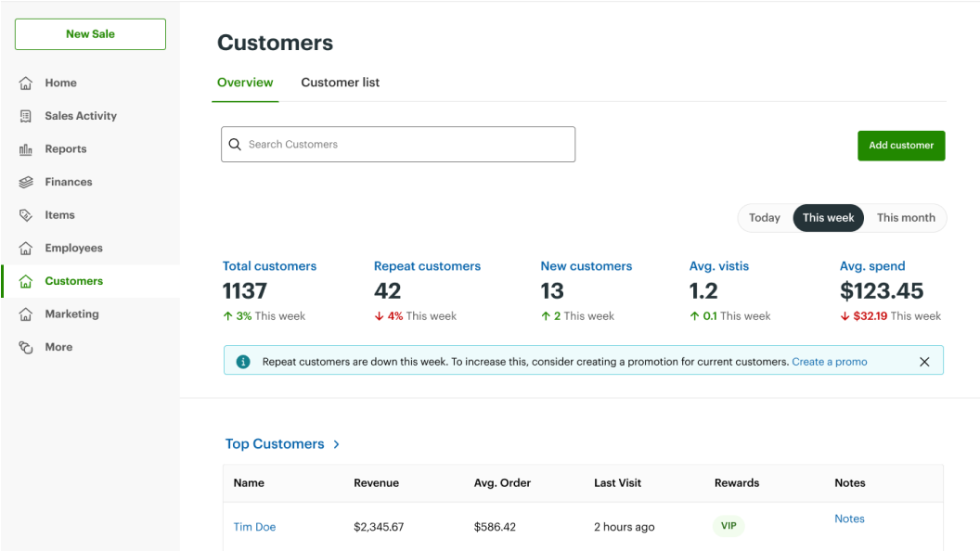Click the Reports bar chart icon
The width and height of the screenshot is (980, 551).
point(26,149)
